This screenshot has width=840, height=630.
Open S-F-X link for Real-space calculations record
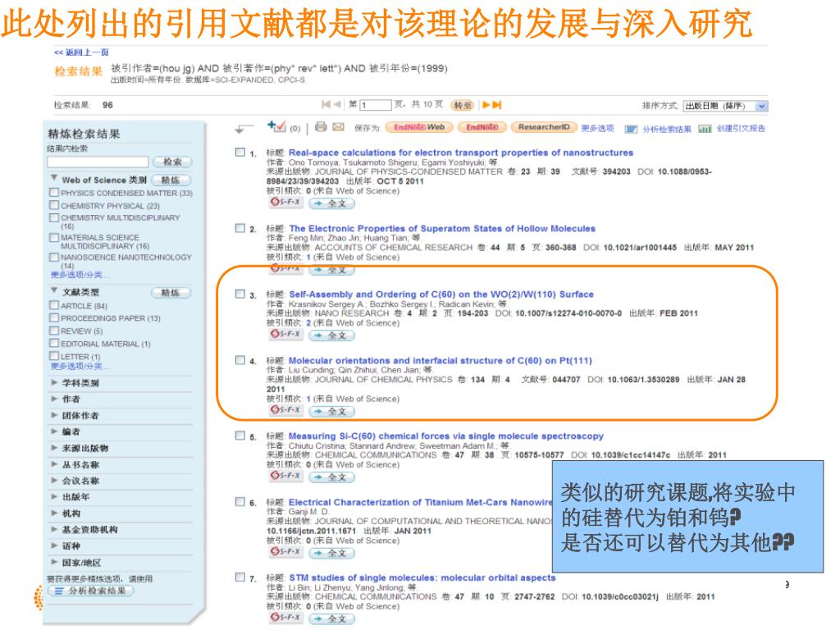[286, 202]
